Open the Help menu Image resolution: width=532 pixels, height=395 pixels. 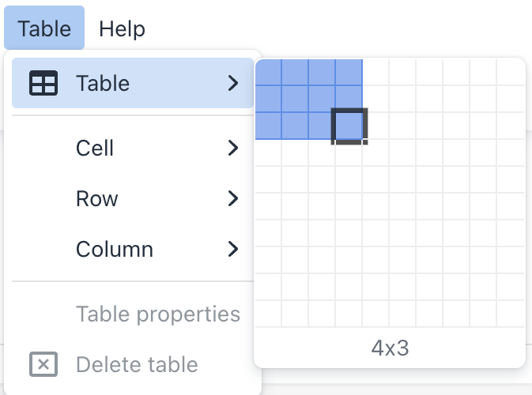pyautogui.click(x=122, y=29)
